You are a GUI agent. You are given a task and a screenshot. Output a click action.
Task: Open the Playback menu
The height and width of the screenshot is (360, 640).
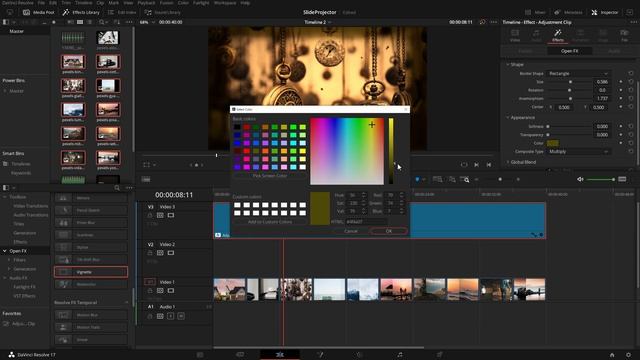click(146, 2)
